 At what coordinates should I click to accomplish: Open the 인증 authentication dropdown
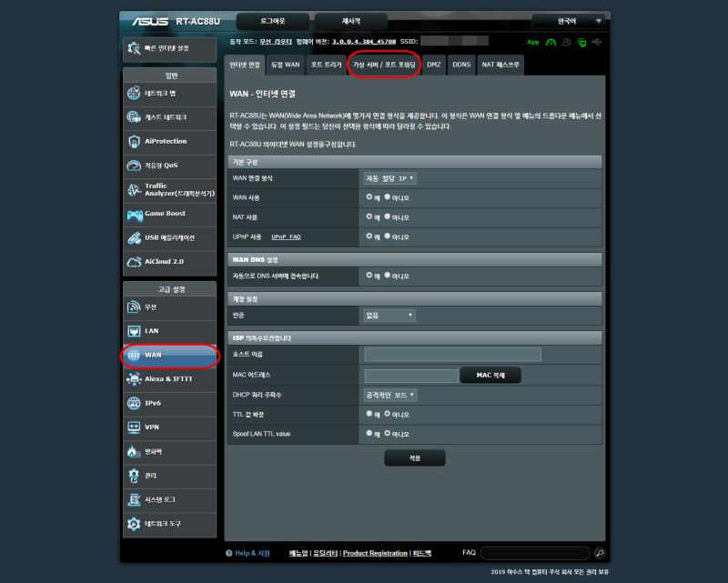click(x=389, y=316)
